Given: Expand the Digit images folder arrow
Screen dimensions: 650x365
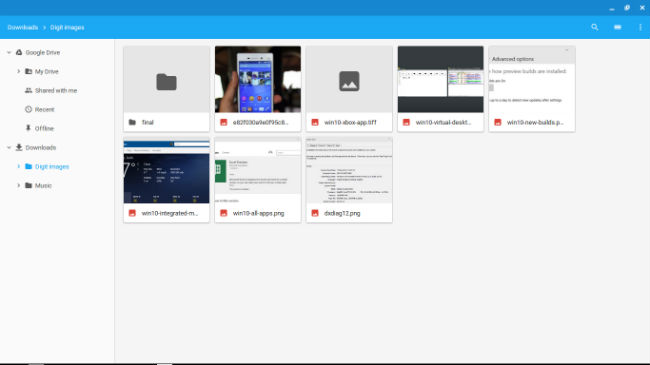Looking at the screenshot, I should click(18, 166).
